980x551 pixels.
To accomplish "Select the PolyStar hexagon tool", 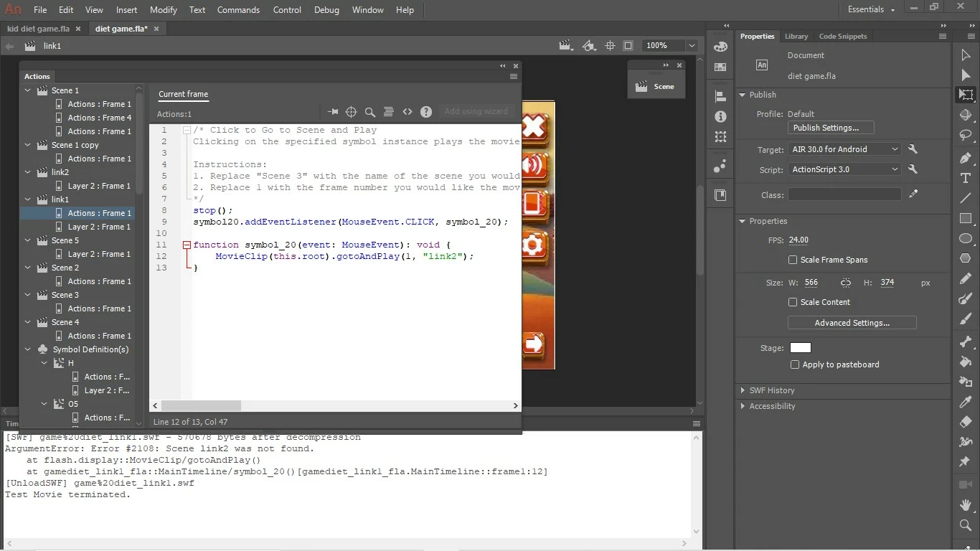I will (966, 258).
